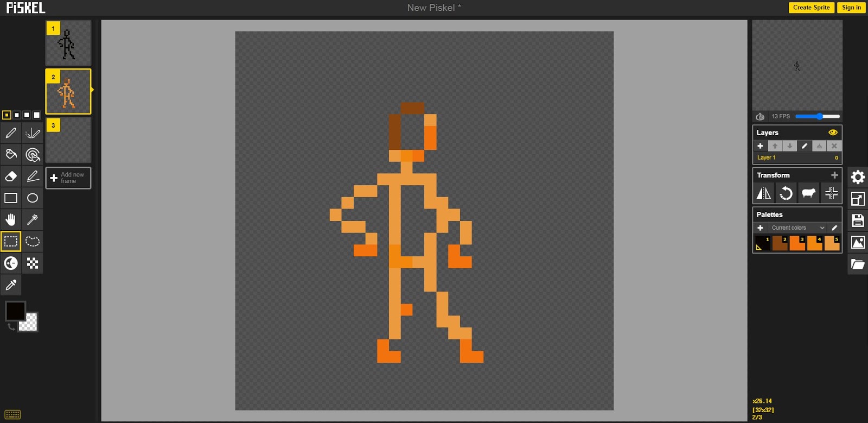
Task: Open keyboard shortcuts cheatsheet icon
Action: [12, 415]
